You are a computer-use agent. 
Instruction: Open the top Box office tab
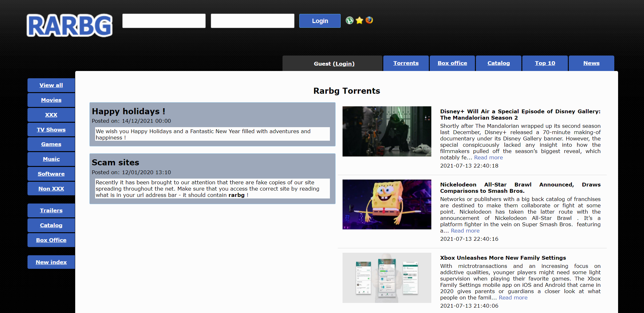452,63
